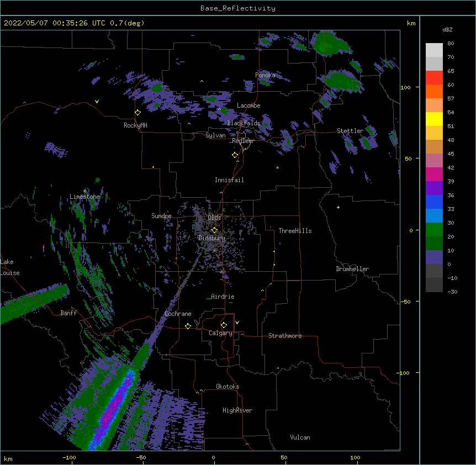Screen dimensions: 476x465
Task: Click the RockyMH label
Action: click(135, 125)
